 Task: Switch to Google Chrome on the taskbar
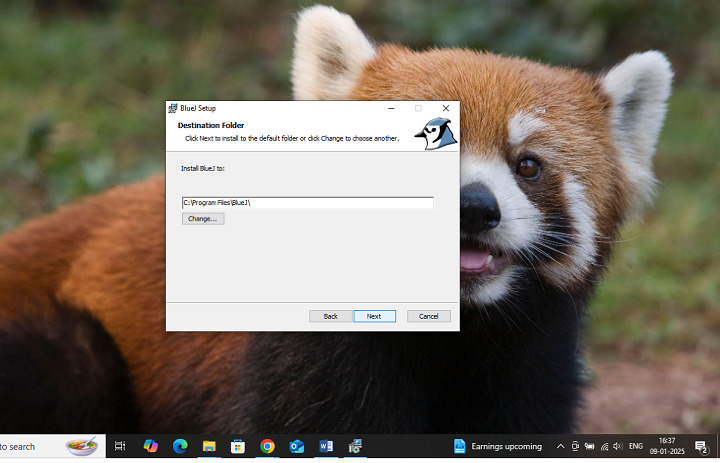[x=267, y=446]
